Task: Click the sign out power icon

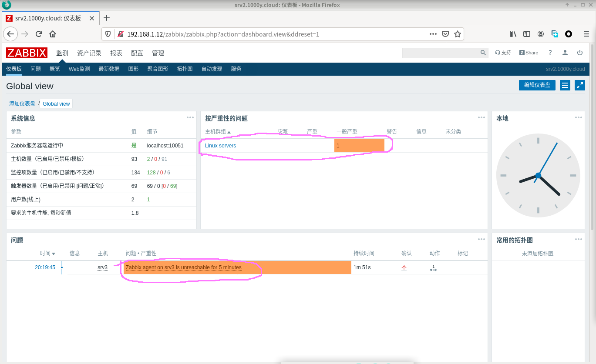Action: 579,53
